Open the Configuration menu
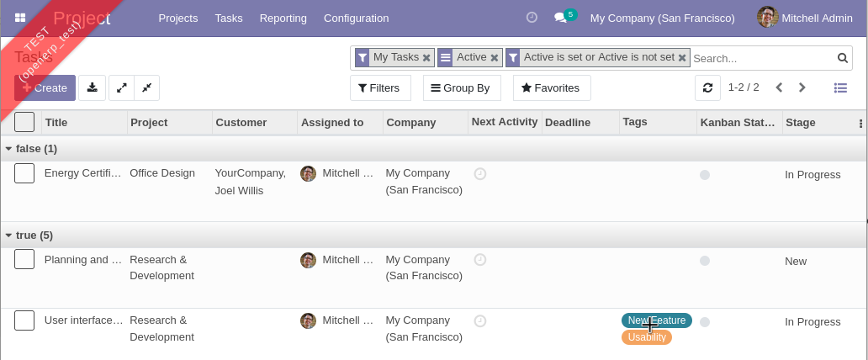Viewport: 868px width, 360px height. click(x=356, y=18)
